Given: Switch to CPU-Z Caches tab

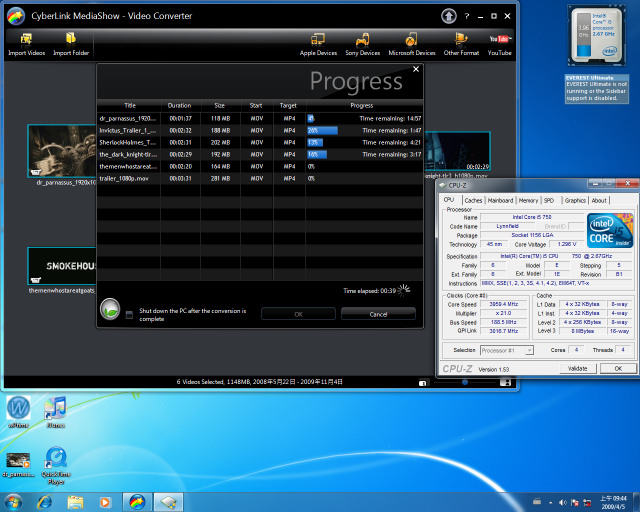Looking at the screenshot, I should 473,200.
